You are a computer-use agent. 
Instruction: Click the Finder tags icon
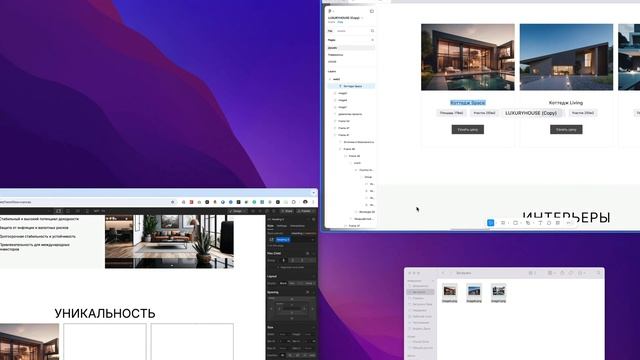click(571, 273)
